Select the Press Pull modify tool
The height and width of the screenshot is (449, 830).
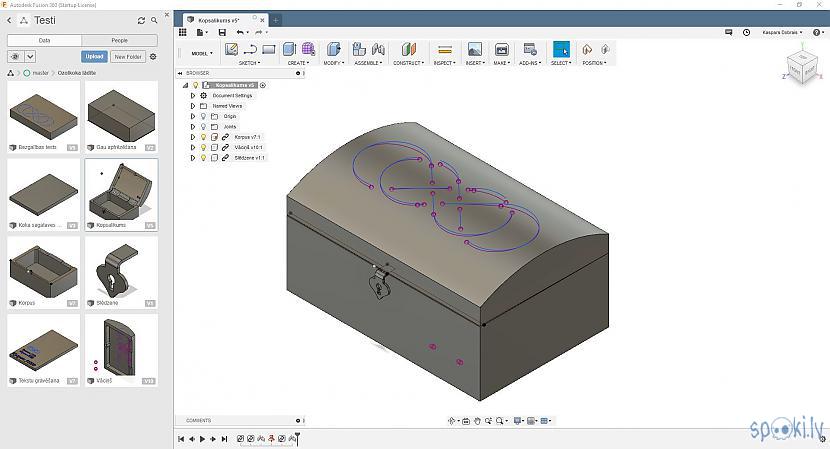[333, 49]
